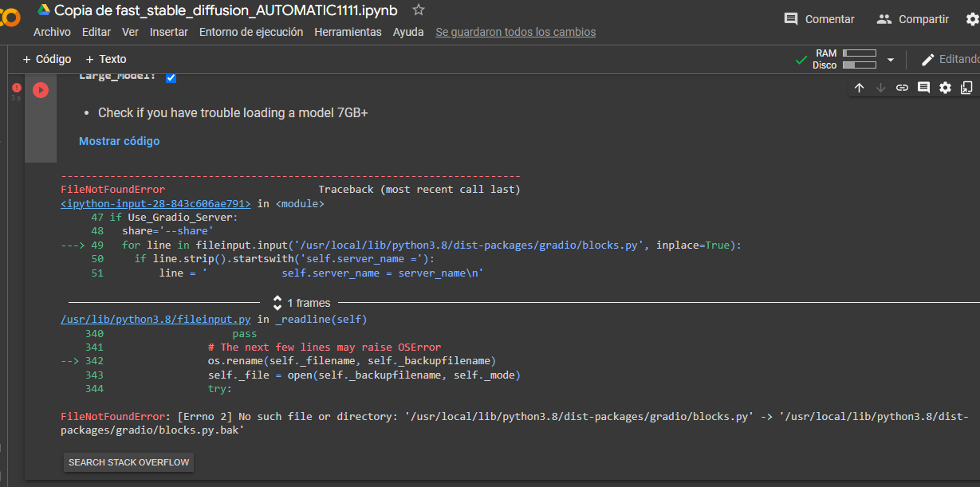The image size is (980, 487).
Task: Click Se guardaron todos los cambios link
Action: [515, 32]
